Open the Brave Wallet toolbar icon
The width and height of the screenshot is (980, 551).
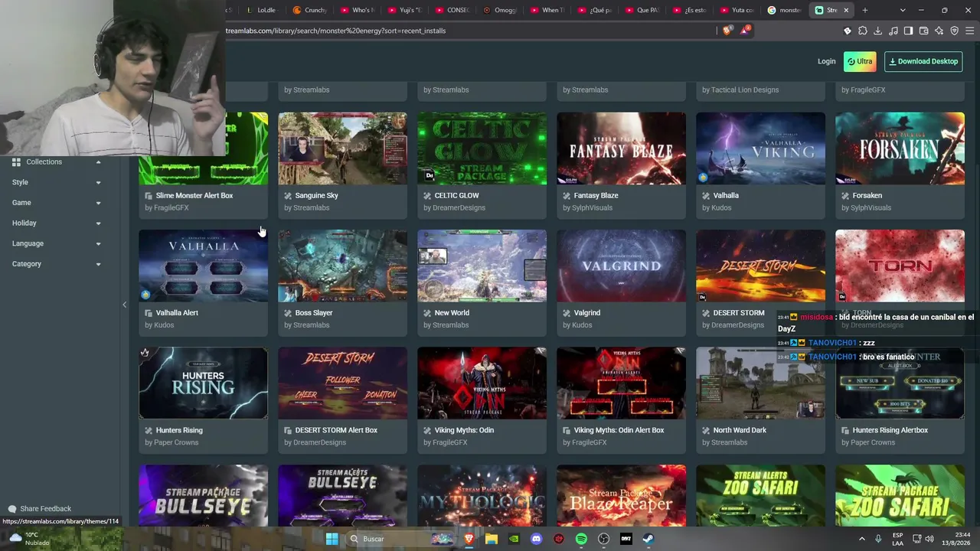coord(924,31)
